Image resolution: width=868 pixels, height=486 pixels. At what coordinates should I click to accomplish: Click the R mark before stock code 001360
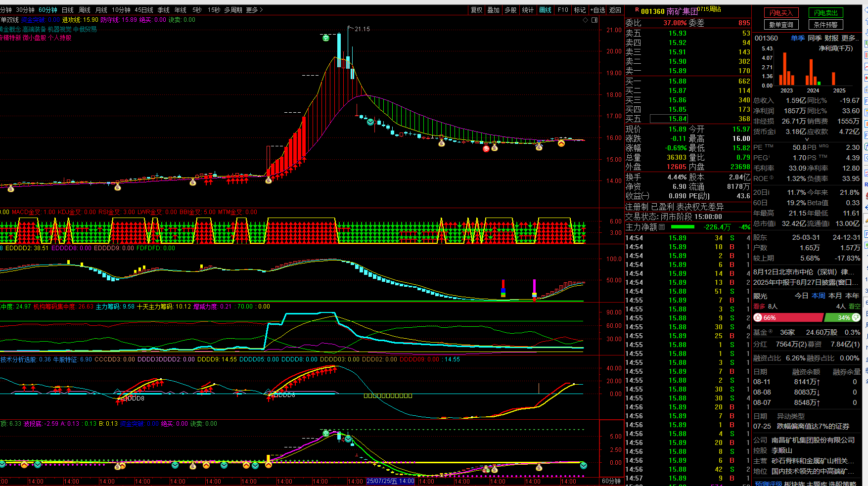(637, 10)
